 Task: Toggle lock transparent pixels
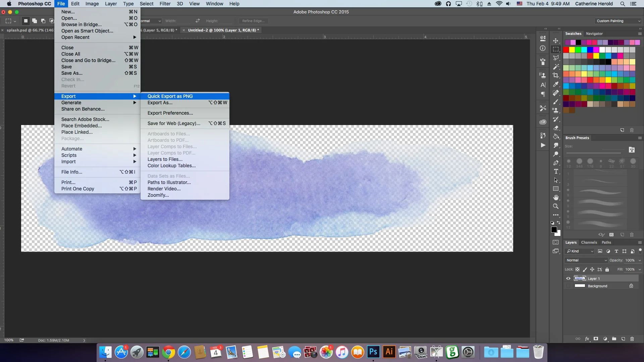point(577,269)
